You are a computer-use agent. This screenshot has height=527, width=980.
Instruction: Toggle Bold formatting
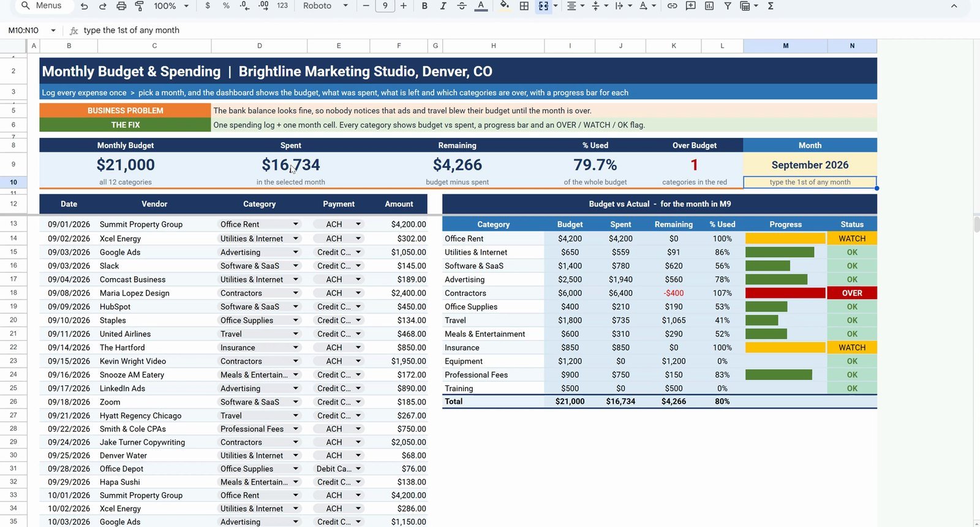(x=424, y=6)
